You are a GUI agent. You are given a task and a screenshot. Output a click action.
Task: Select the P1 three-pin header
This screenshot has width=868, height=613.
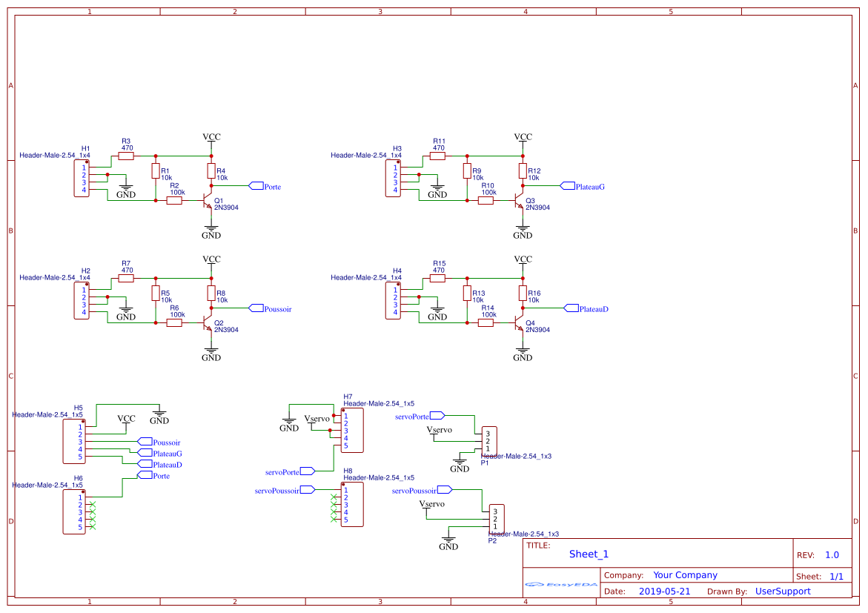(x=489, y=441)
